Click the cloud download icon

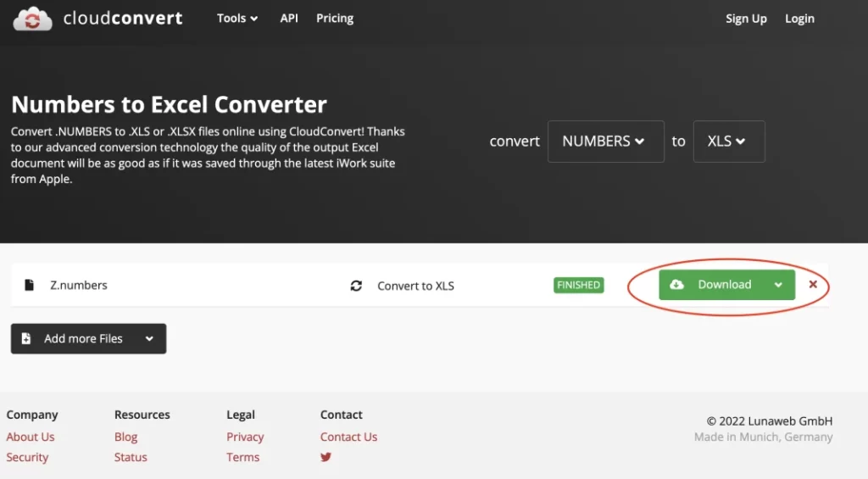point(676,285)
